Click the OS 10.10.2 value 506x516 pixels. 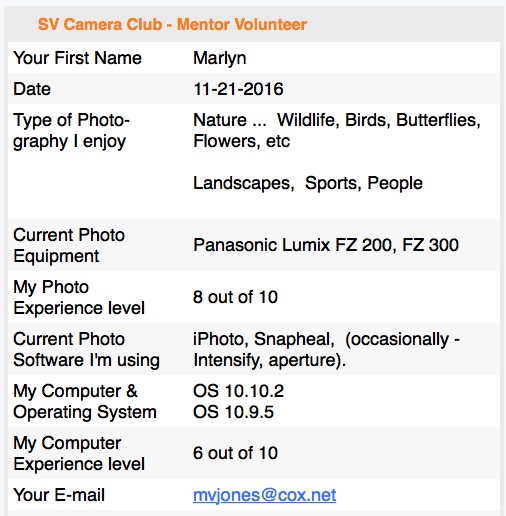238,391
